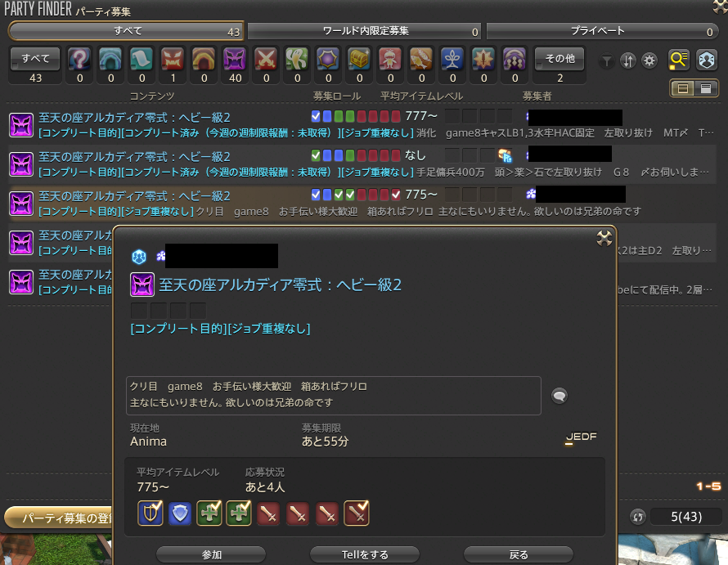
Task: Click the あと4人 application status text
Action: [x=265, y=487]
